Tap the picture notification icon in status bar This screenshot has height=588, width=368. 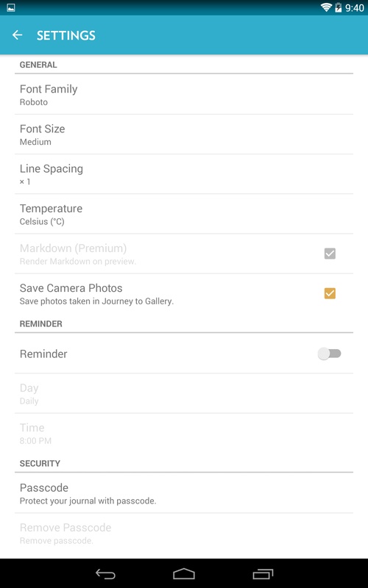point(11,7)
